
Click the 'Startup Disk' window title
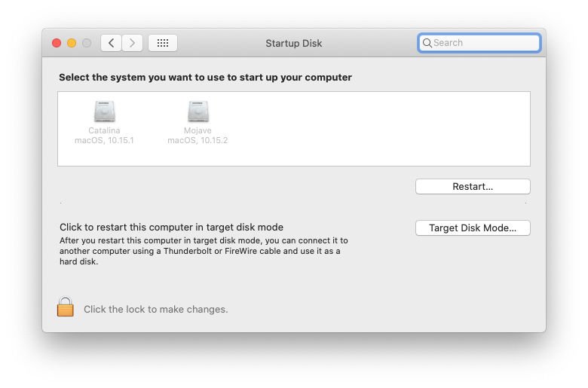point(294,44)
